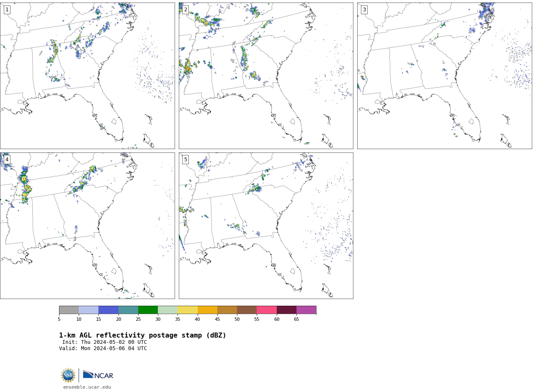The width and height of the screenshot is (536, 392).
Task: Click the NSF logo icon
Action: click(68, 375)
